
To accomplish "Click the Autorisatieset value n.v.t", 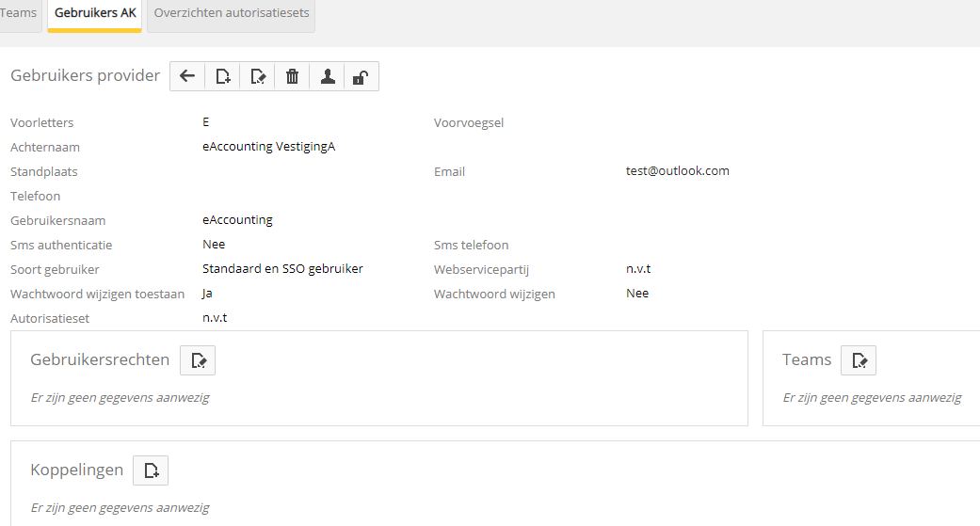I will pyautogui.click(x=215, y=318).
